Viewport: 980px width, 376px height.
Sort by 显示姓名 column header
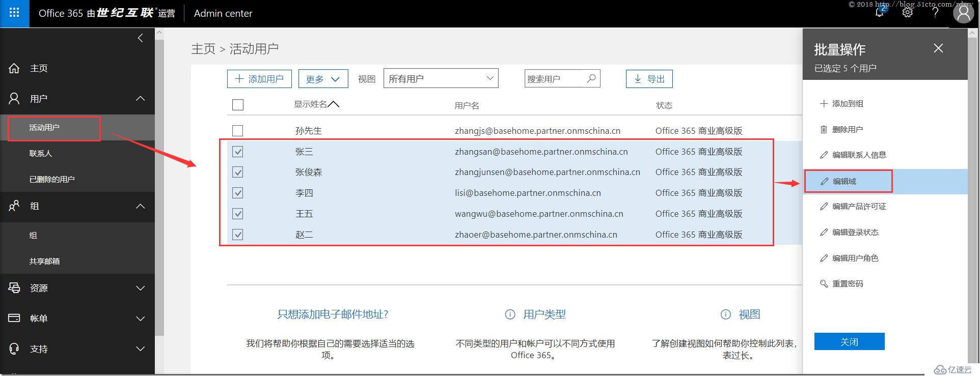316,104
